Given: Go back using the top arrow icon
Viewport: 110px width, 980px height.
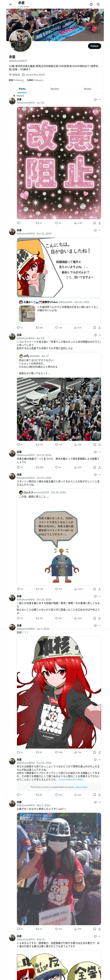Looking at the screenshot, I should pyautogui.click(x=11, y=5).
